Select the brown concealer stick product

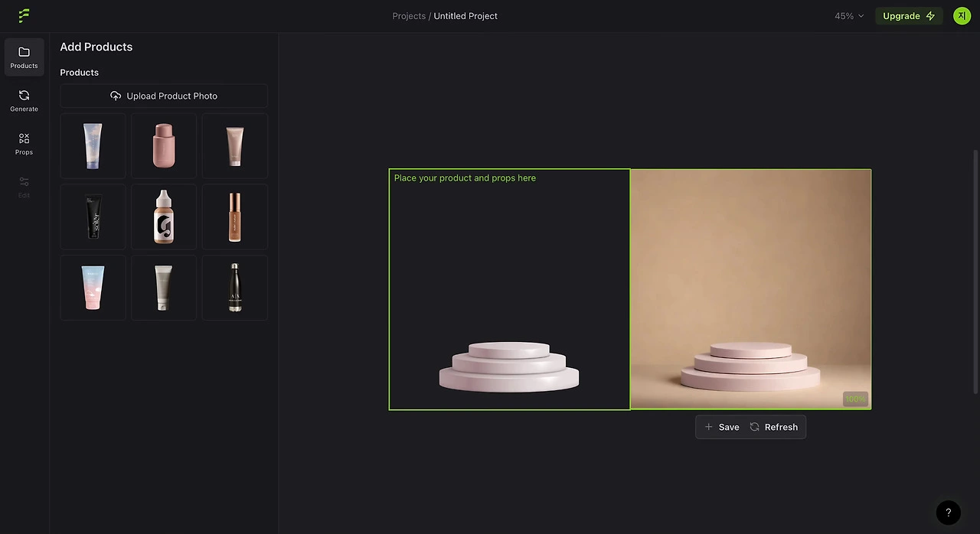pyautogui.click(x=235, y=217)
